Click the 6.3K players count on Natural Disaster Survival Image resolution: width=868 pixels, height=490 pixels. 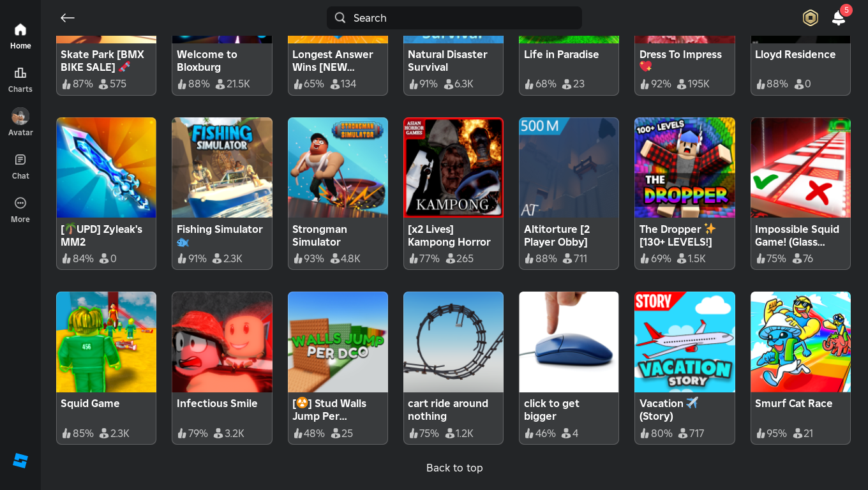(464, 84)
